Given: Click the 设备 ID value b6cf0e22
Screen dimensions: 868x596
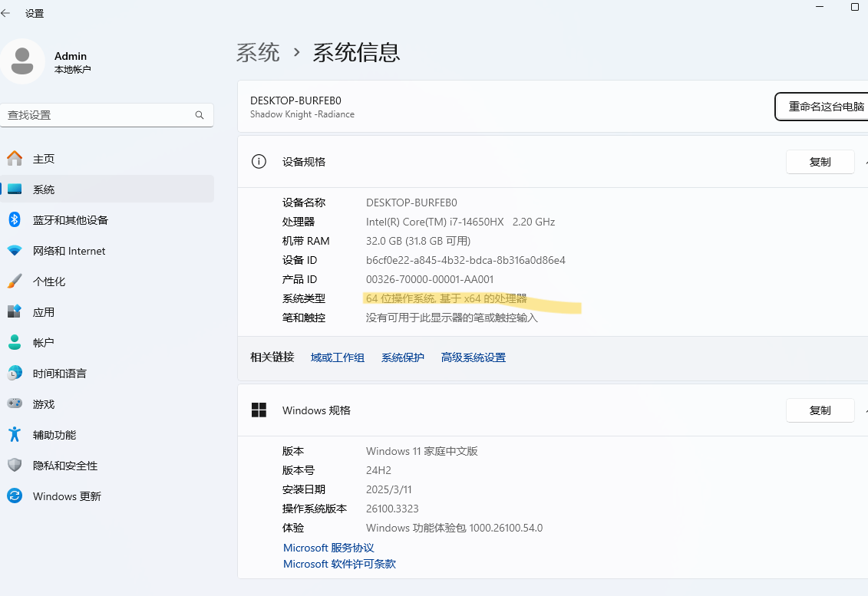Looking at the screenshot, I should (x=466, y=260).
